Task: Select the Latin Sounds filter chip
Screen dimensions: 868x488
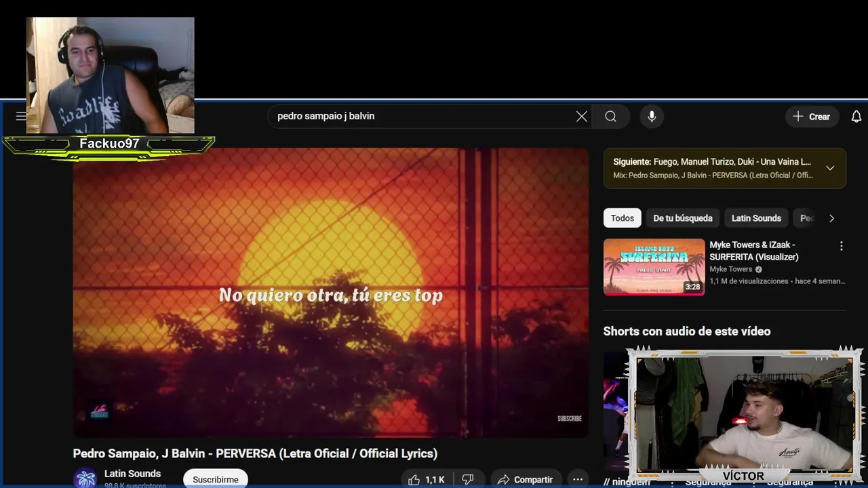Action: coord(756,218)
